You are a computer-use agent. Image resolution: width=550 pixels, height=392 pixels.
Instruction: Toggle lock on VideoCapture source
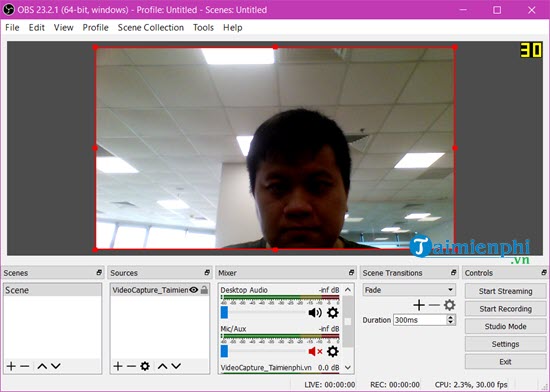click(x=204, y=290)
